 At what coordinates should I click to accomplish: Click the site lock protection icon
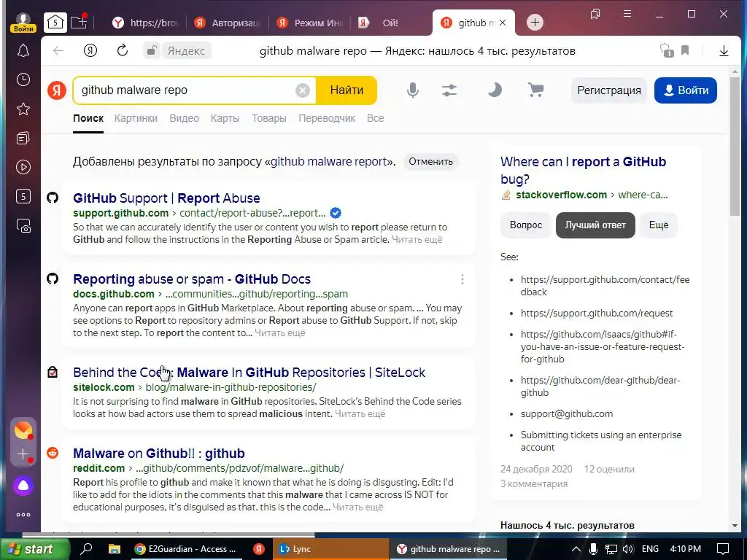(152, 50)
